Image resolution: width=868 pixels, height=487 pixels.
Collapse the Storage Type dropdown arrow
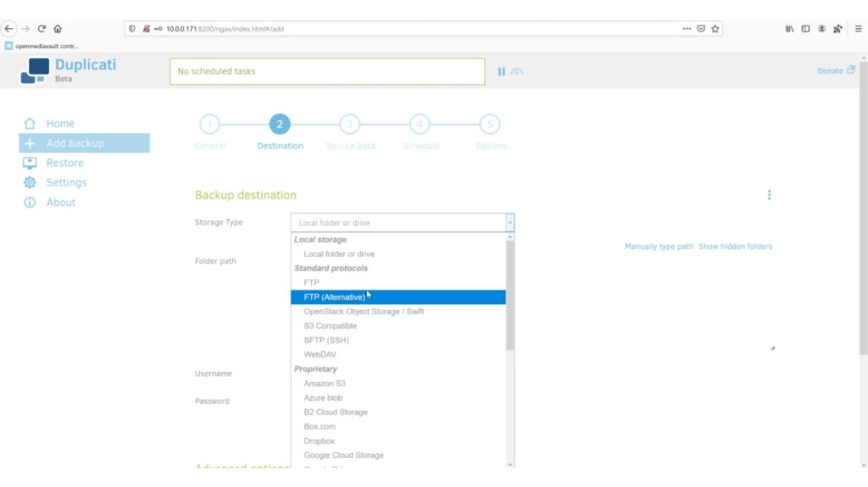509,223
